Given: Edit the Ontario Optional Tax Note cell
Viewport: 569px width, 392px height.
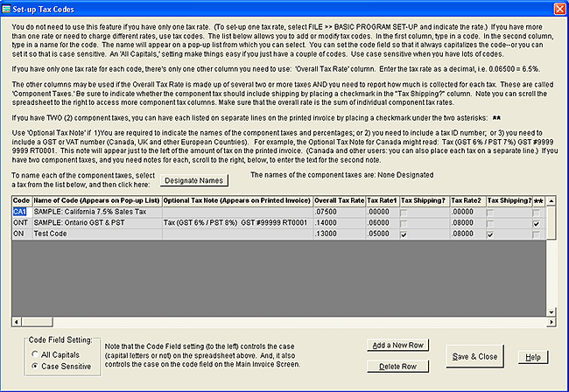Looking at the screenshot, I should 236,224.
